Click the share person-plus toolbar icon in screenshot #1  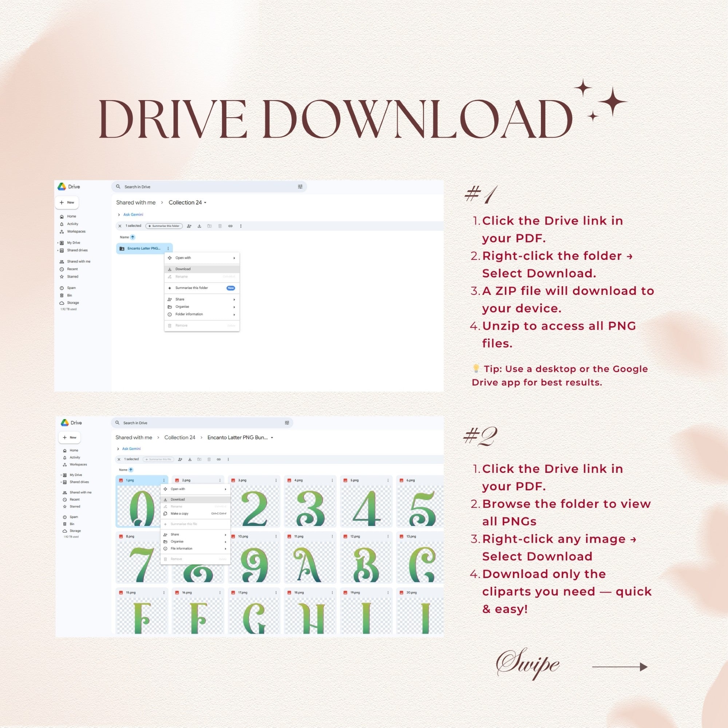(189, 226)
